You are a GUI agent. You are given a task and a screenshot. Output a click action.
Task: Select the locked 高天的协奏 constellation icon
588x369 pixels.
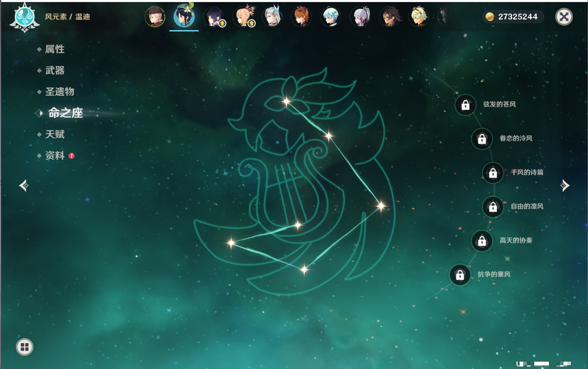(x=482, y=241)
